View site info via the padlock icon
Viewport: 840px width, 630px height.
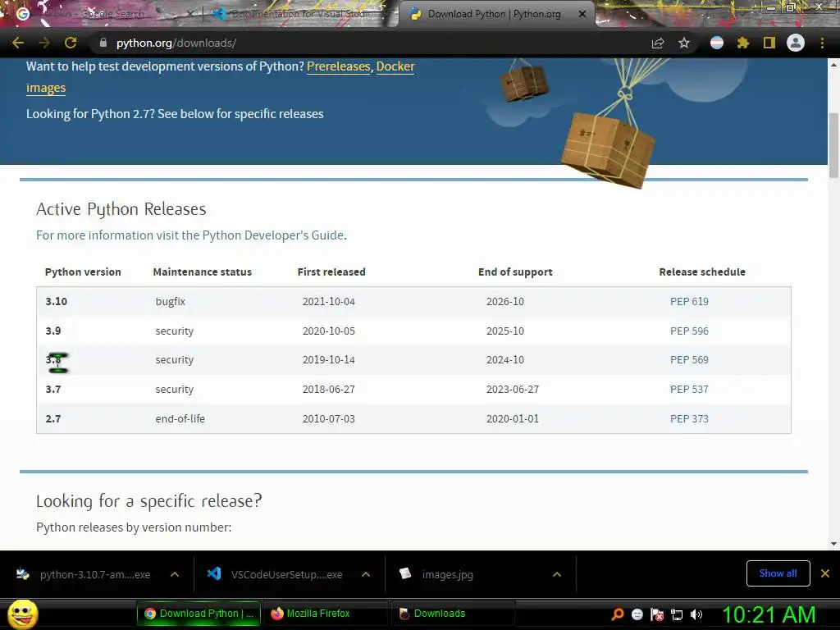pos(103,43)
